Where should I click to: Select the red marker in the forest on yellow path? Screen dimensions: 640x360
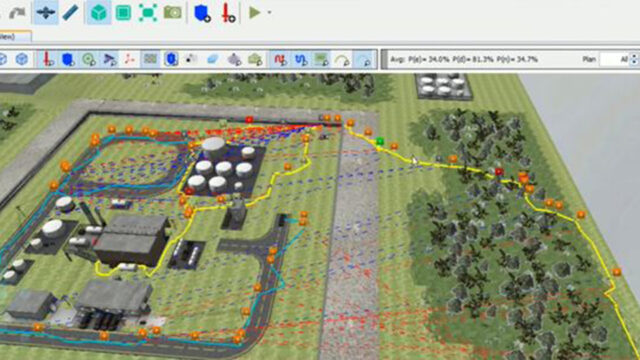coord(499,172)
